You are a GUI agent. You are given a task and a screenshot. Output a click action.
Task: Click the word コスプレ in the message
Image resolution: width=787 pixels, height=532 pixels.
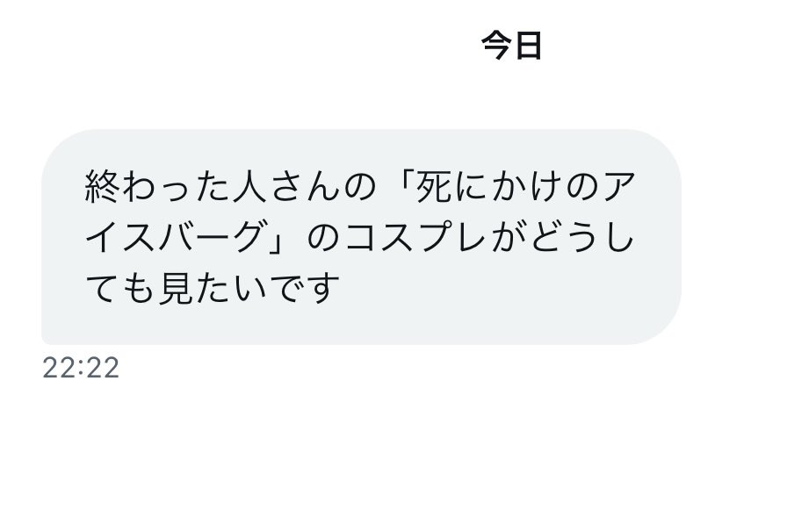(x=415, y=238)
